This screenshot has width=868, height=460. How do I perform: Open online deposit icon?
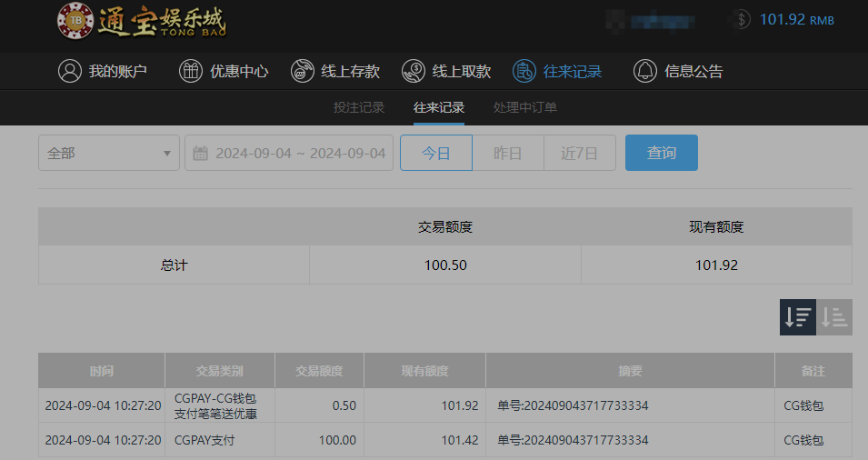(303, 71)
